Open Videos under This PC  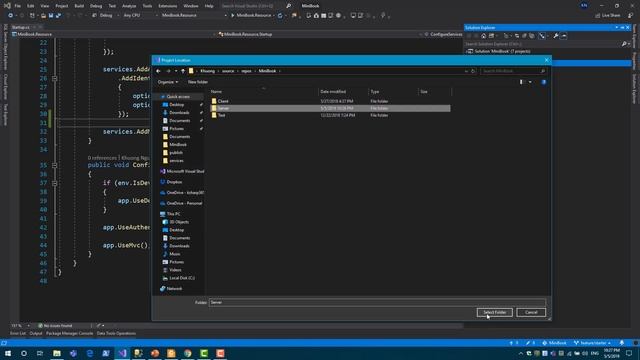pyautogui.click(x=175, y=270)
